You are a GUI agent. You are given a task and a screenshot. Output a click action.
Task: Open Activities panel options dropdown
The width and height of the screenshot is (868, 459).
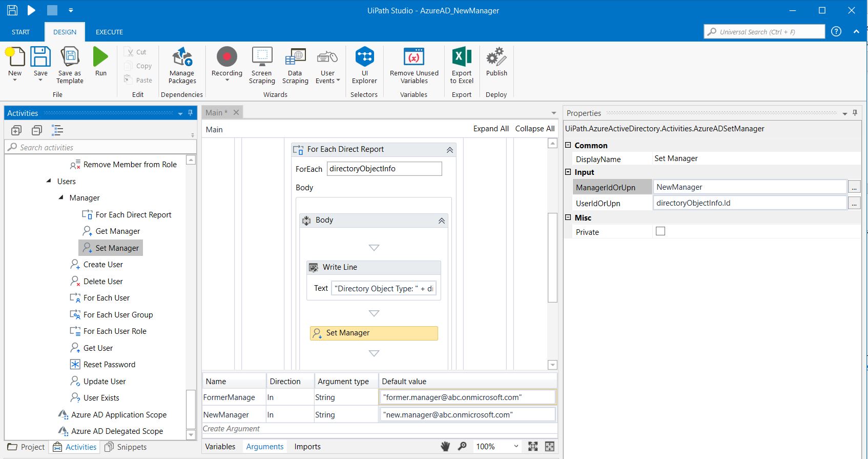click(x=180, y=113)
